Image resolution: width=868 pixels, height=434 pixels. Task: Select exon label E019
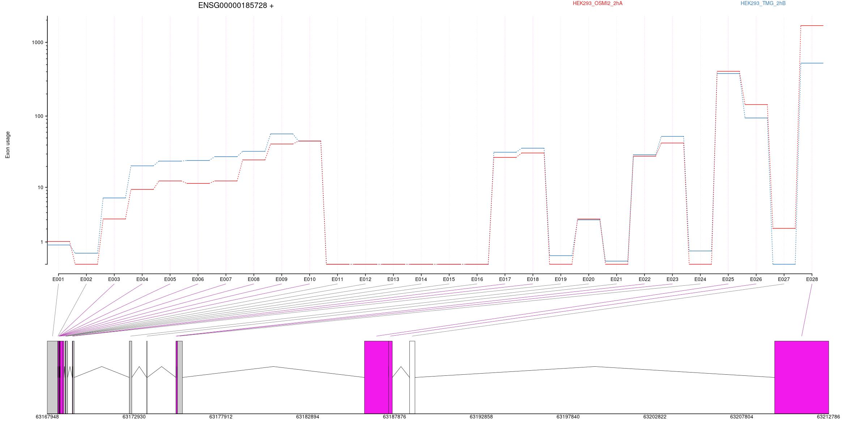(561, 279)
